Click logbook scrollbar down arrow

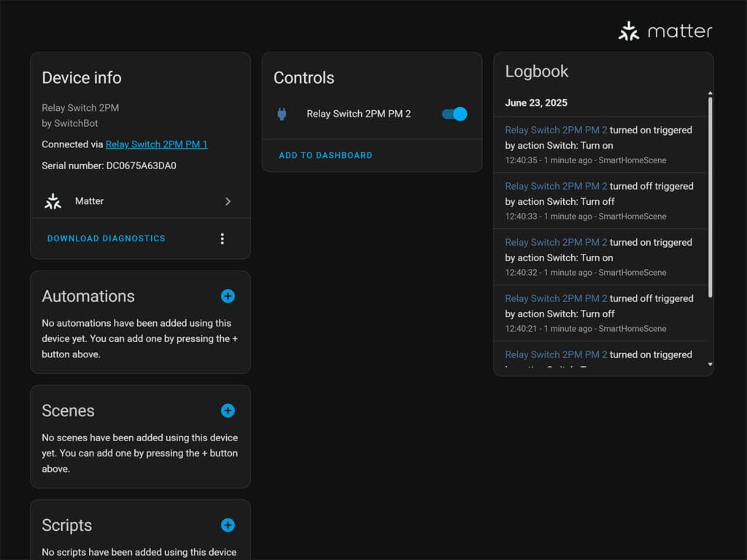(710, 365)
